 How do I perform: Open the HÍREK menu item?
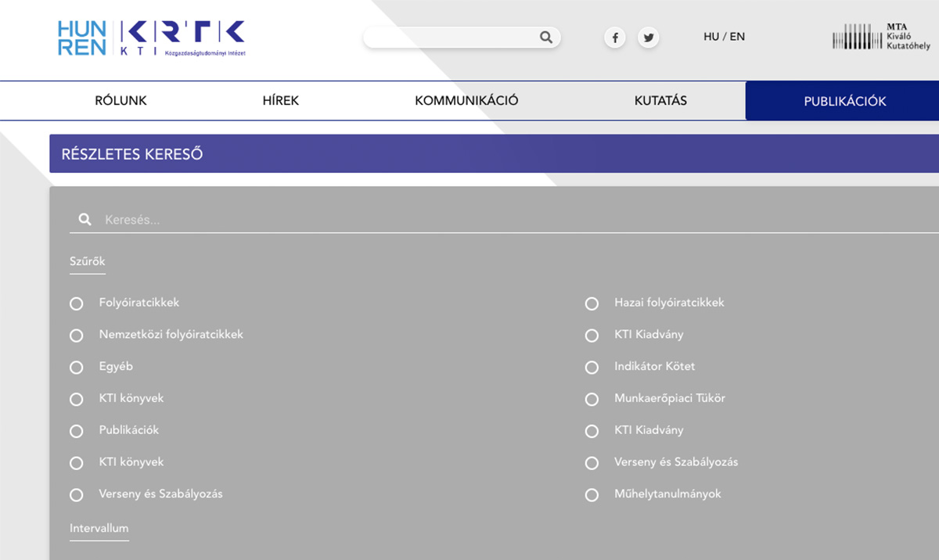(281, 101)
